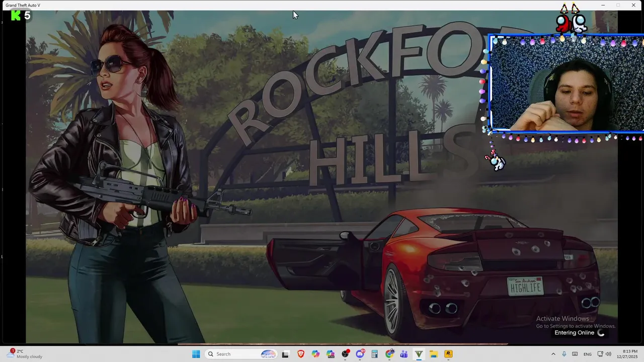Open the volume speaker tray icon
This screenshot has height=362, width=644.
[x=608, y=354]
